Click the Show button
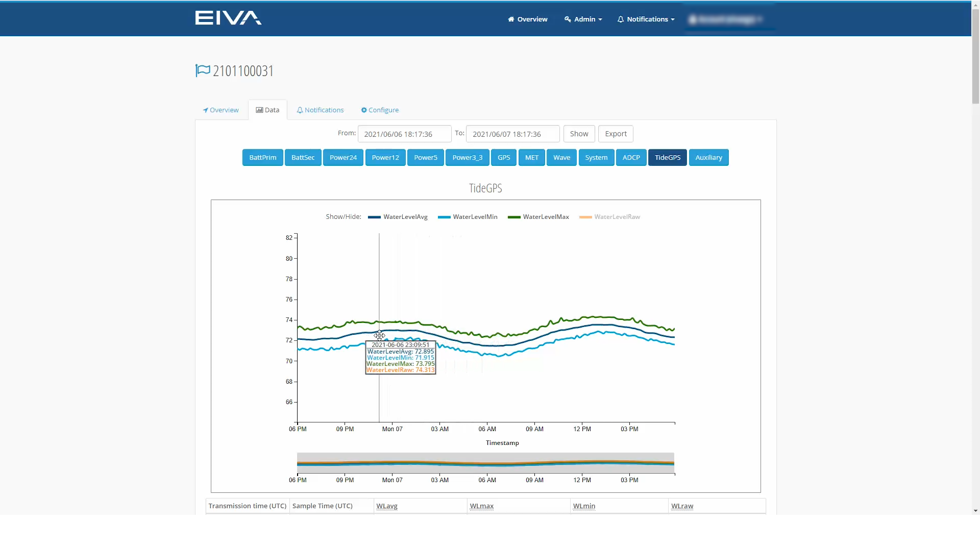 click(579, 134)
